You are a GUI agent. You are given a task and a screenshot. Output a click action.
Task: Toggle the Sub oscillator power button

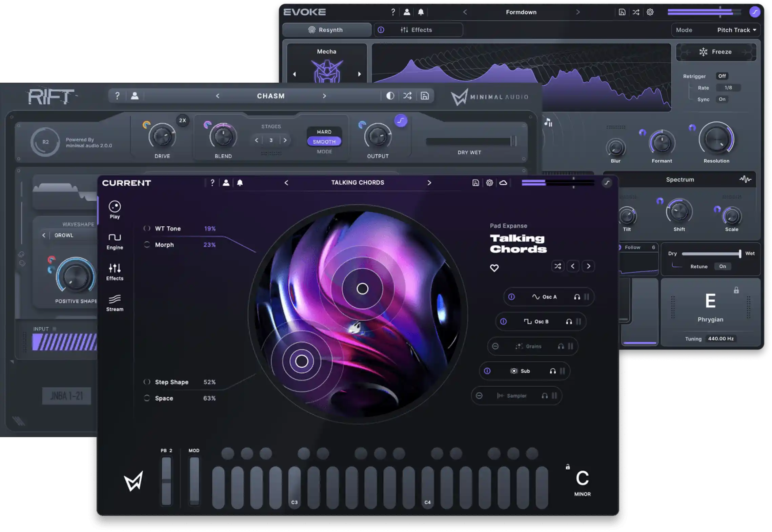(x=487, y=371)
